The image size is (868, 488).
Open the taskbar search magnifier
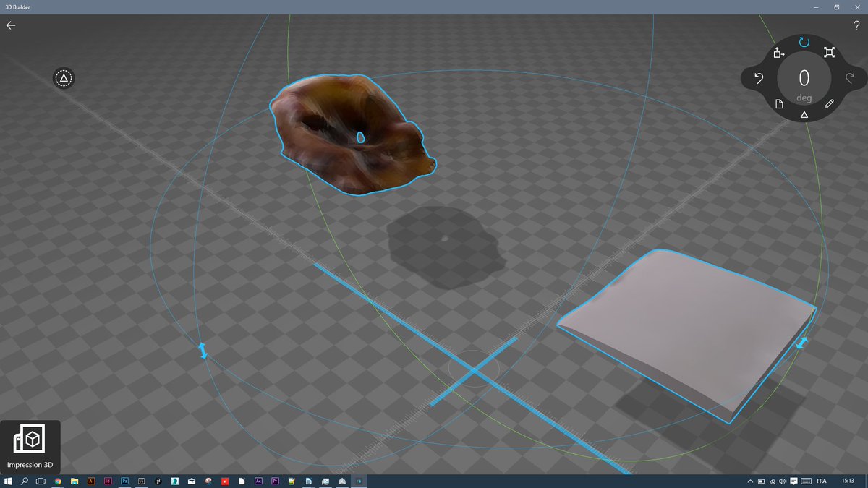coord(25,481)
